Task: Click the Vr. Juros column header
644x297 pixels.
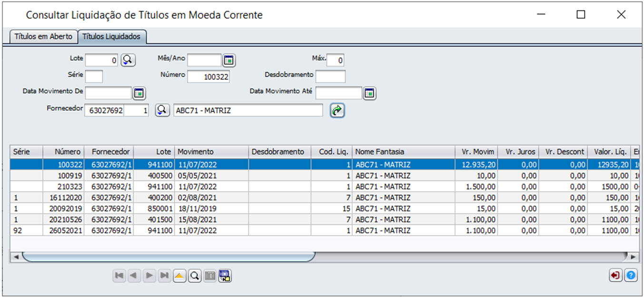Action: tap(519, 152)
